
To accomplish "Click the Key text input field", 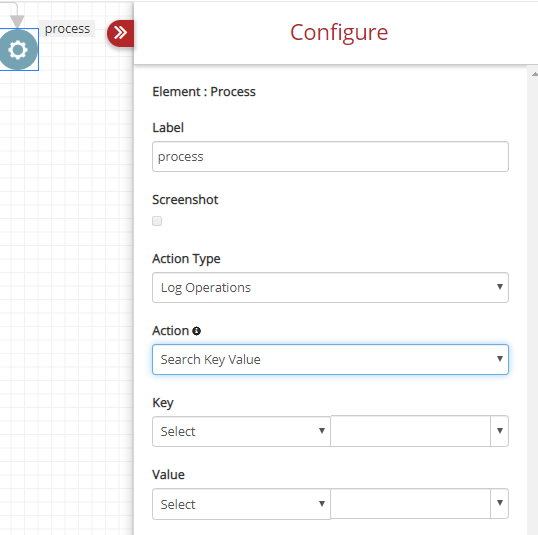I will 410,431.
